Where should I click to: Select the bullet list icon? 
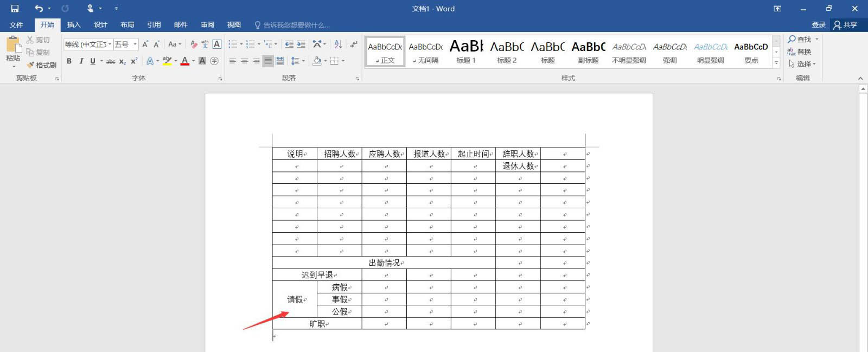coord(233,44)
